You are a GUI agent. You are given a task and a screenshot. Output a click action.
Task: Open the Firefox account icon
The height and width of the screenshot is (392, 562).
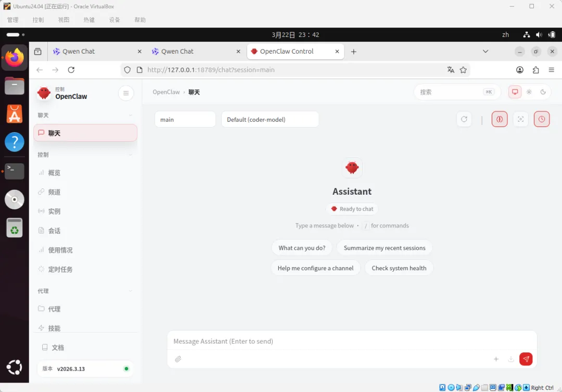click(520, 70)
